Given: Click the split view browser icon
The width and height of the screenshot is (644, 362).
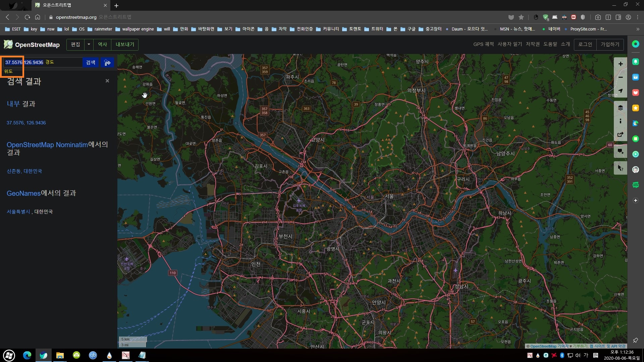Looking at the screenshot, I should [x=608, y=17].
